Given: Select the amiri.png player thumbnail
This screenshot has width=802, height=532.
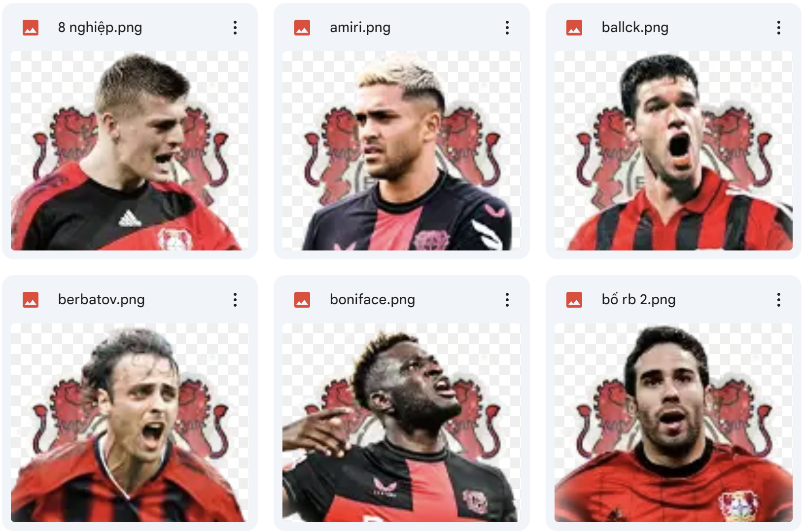Looking at the screenshot, I should coord(401,151).
